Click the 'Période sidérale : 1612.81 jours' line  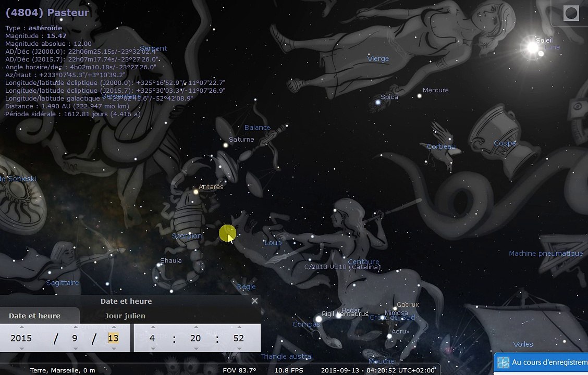73,114
